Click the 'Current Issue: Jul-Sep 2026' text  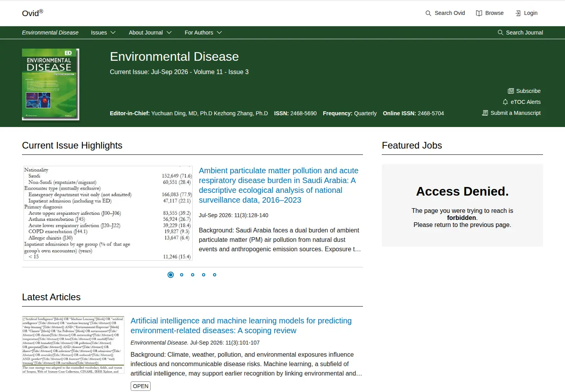click(x=149, y=72)
